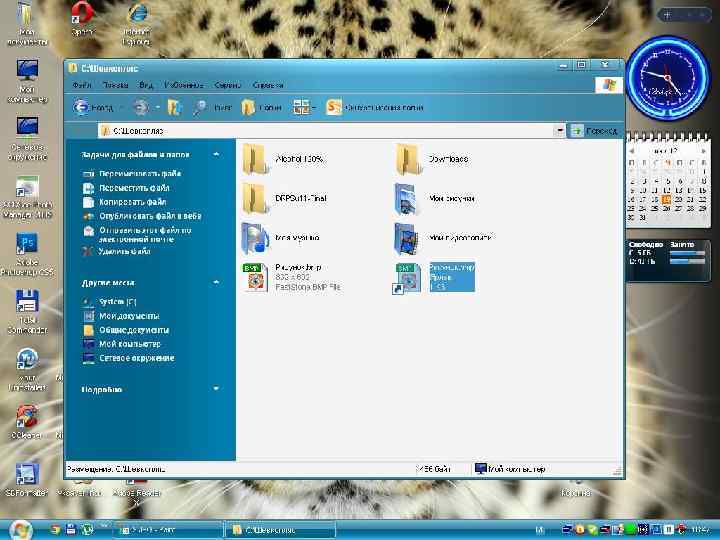This screenshot has width=720, height=540.
Task: Click the first drive usage bar
Action: [687, 253]
